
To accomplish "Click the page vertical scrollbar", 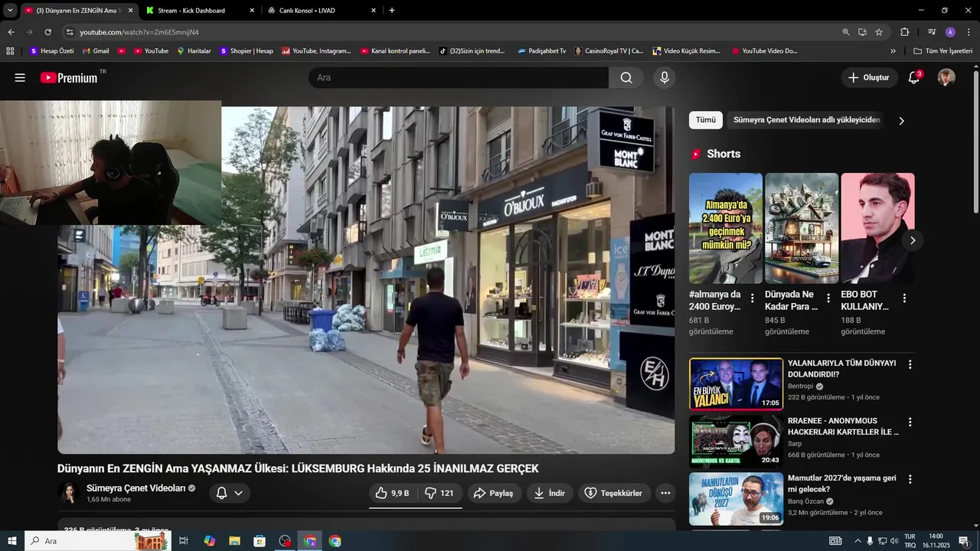I will (975, 142).
